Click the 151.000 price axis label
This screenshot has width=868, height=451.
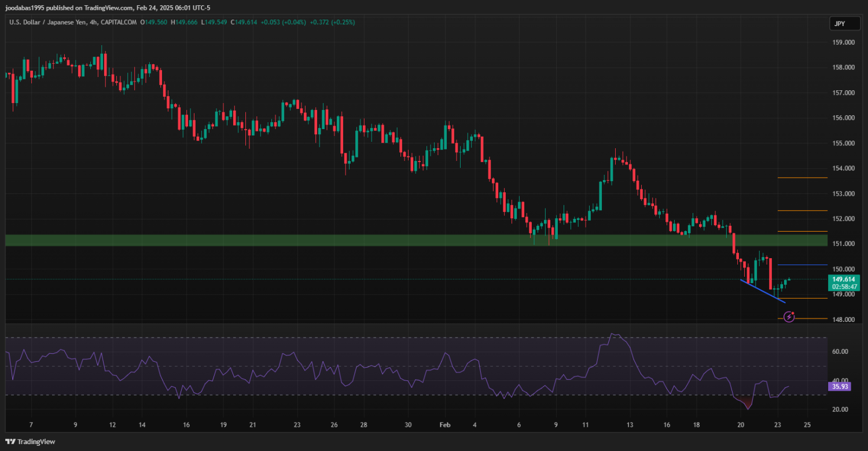point(844,244)
